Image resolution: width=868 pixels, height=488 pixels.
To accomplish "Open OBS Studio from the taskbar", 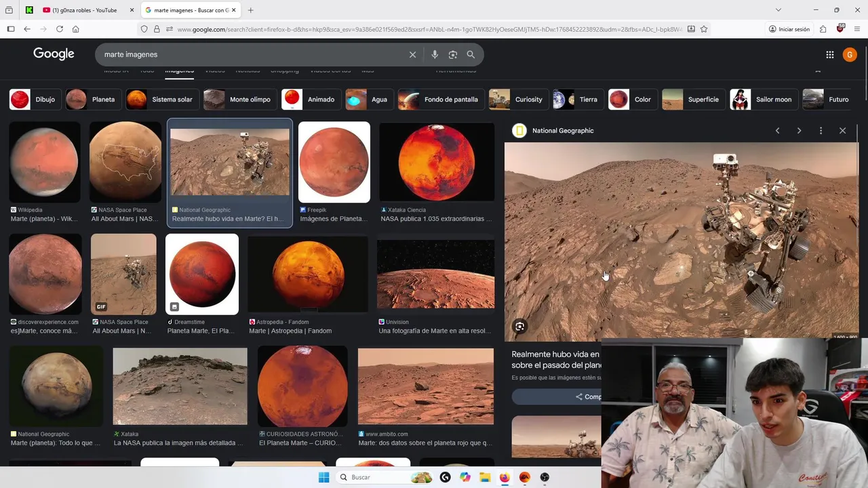I will pyautogui.click(x=545, y=477).
